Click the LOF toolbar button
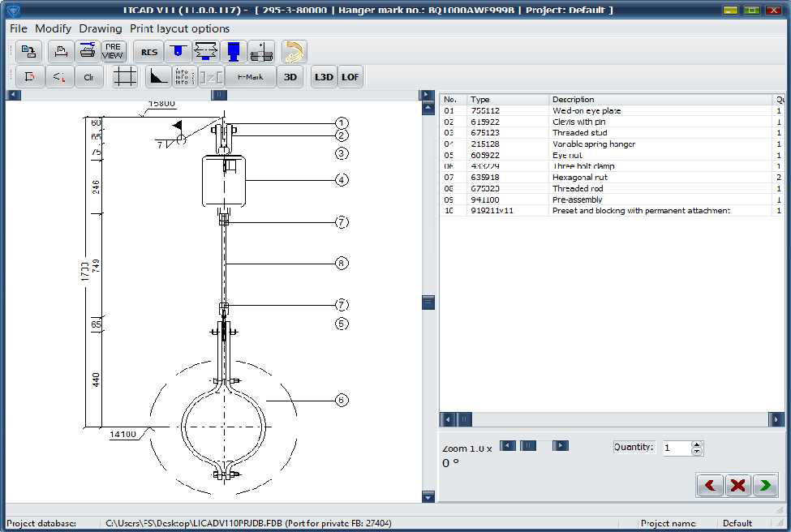 [350, 77]
